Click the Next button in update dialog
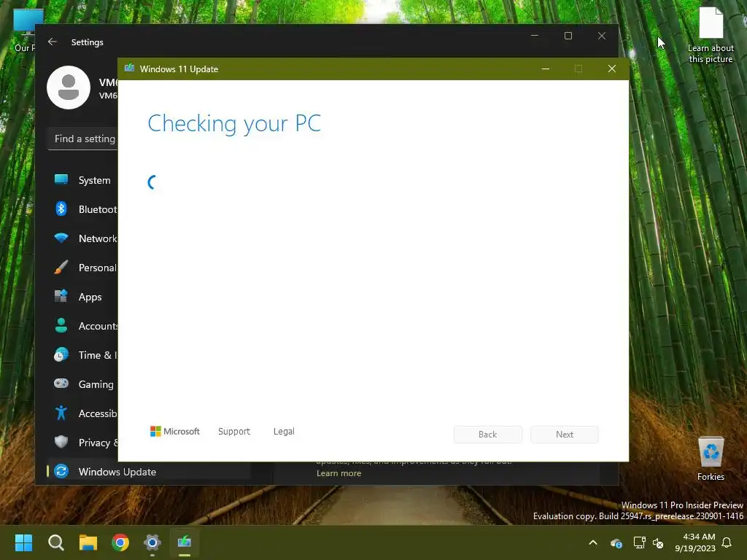 tap(565, 435)
